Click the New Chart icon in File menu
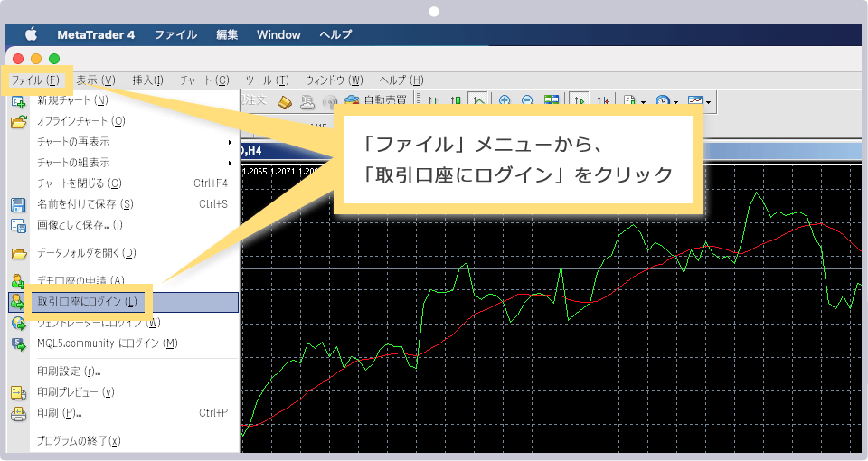Image resolution: width=868 pixels, height=461 pixels. [x=18, y=102]
